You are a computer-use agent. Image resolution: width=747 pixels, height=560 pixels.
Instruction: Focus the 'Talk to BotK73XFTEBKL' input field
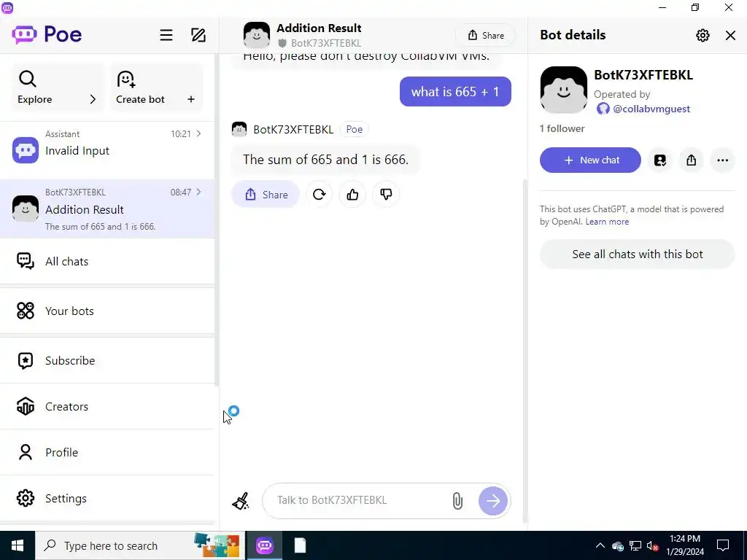[x=360, y=500]
